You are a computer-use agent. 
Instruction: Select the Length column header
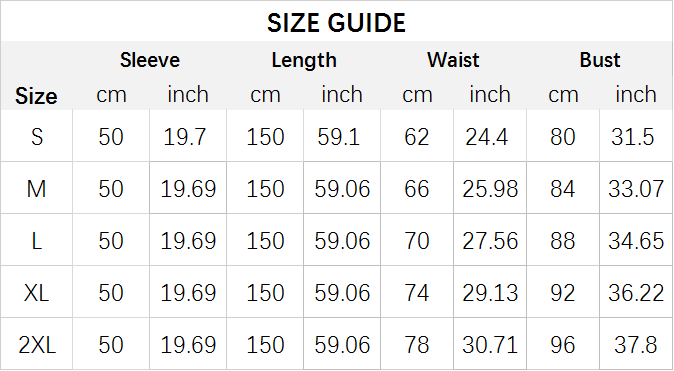304,60
